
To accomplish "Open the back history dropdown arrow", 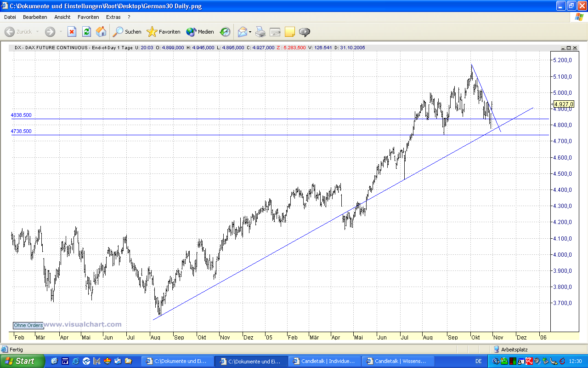I will (37, 32).
